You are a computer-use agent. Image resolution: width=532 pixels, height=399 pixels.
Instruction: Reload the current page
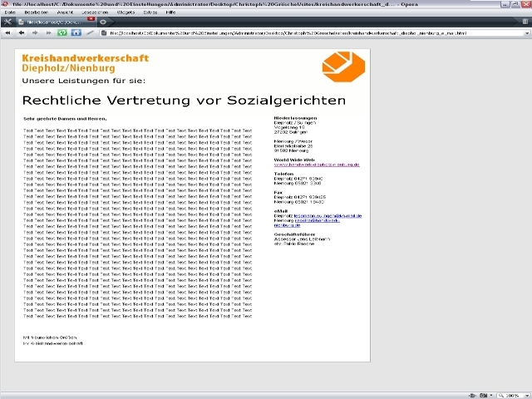pos(62,33)
